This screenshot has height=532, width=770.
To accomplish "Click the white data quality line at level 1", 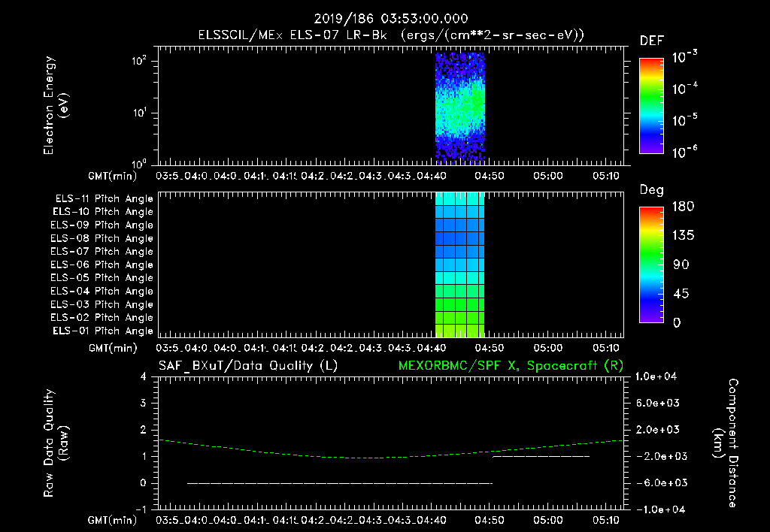I will [541, 456].
